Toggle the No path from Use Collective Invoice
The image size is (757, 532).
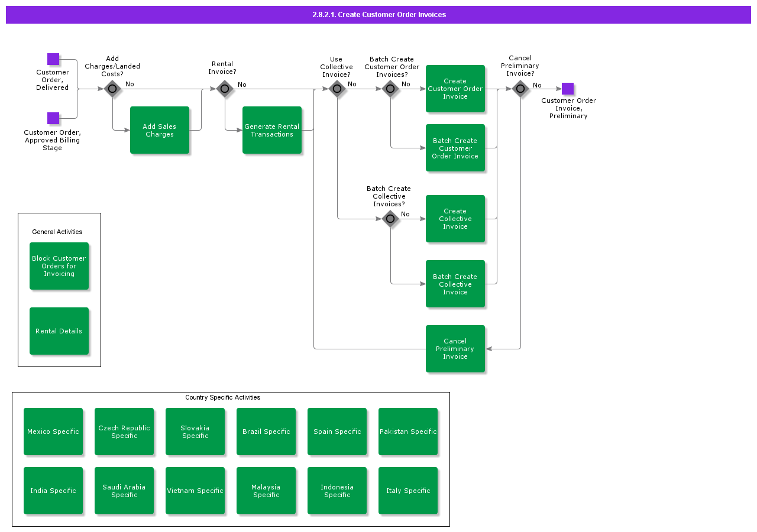coord(351,85)
